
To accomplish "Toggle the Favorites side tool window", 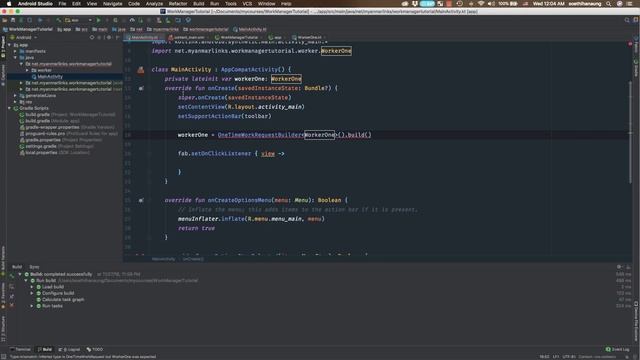I will (x=3, y=295).
